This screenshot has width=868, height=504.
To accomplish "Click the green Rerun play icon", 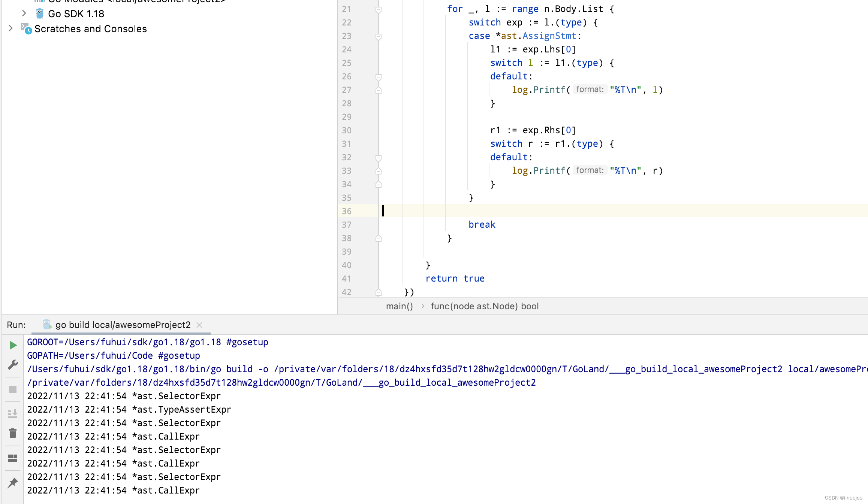I will [13, 345].
